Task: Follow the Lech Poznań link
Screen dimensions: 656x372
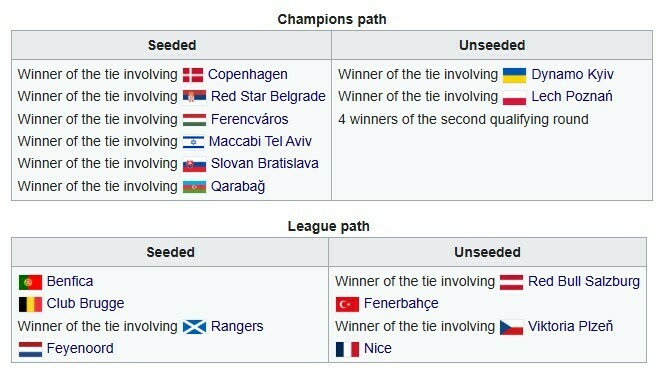Action: [x=572, y=96]
